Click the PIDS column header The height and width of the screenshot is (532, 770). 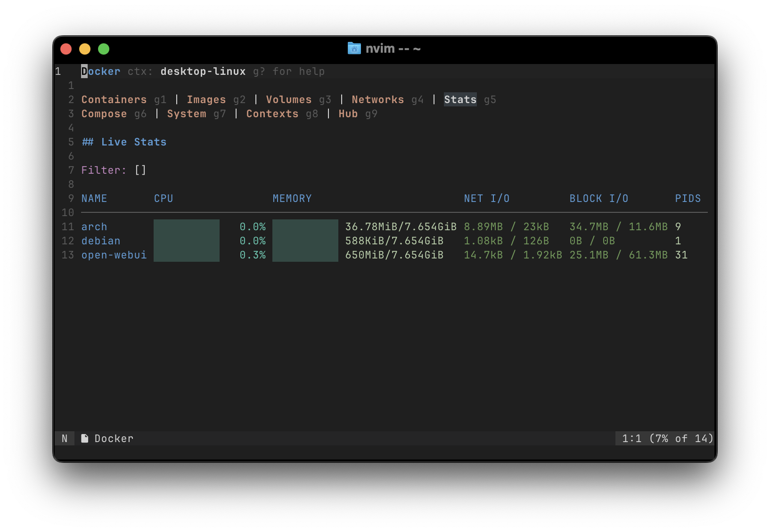(x=688, y=199)
